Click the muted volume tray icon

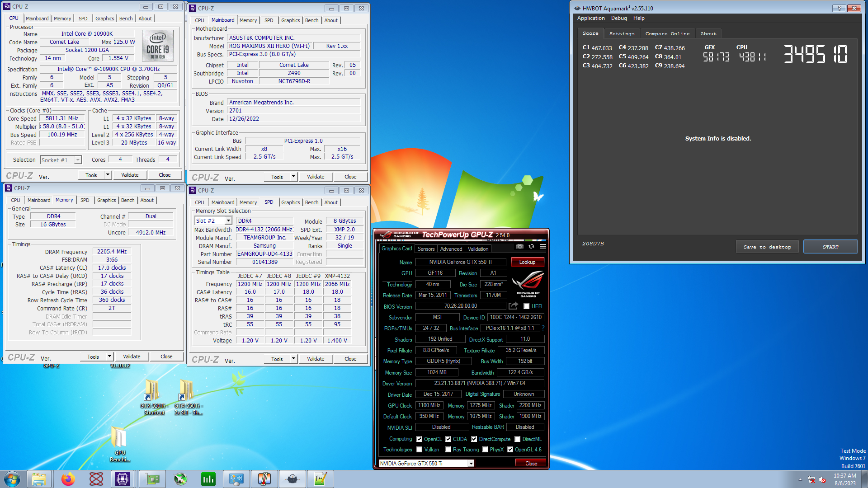[822, 479]
